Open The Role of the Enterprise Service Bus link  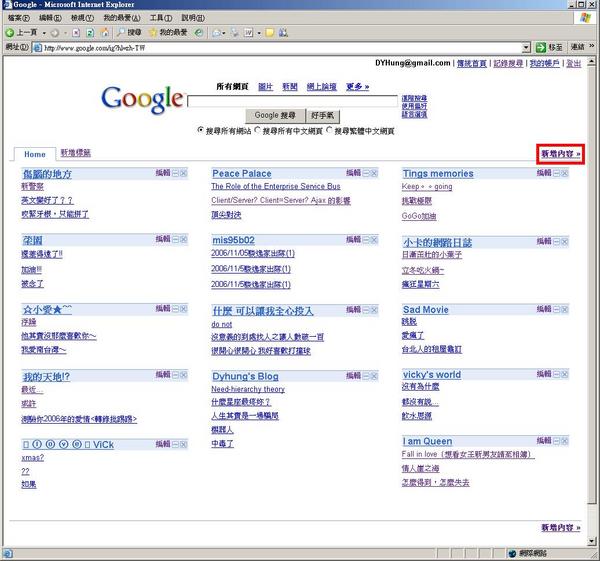(276, 186)
